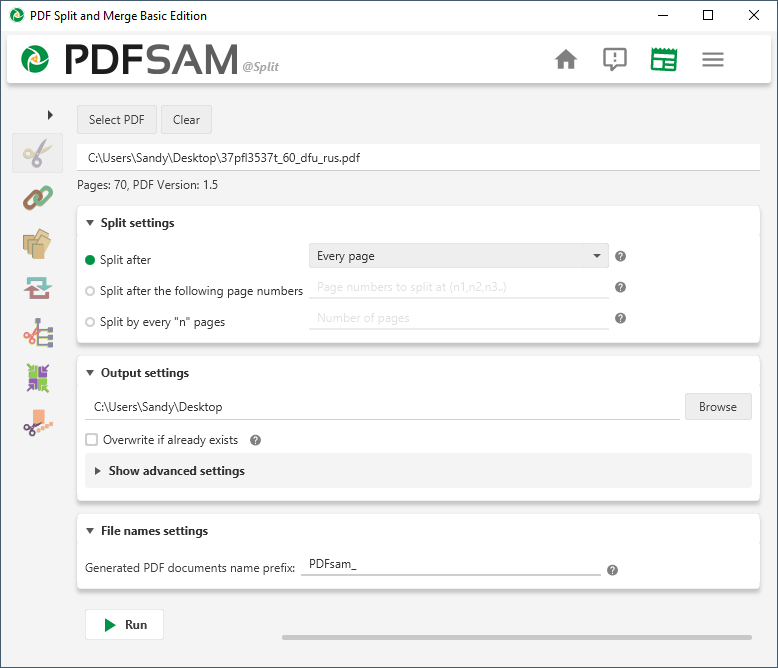Clear the selected PDF file
The image size is (778, 668).
tap(186, 120)
